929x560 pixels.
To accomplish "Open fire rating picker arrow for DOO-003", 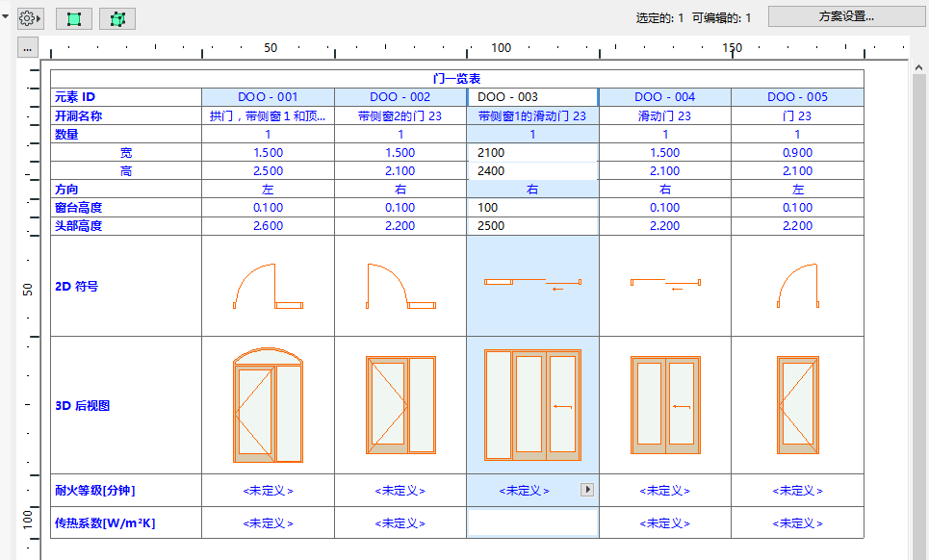I will (x=588, y=491).
